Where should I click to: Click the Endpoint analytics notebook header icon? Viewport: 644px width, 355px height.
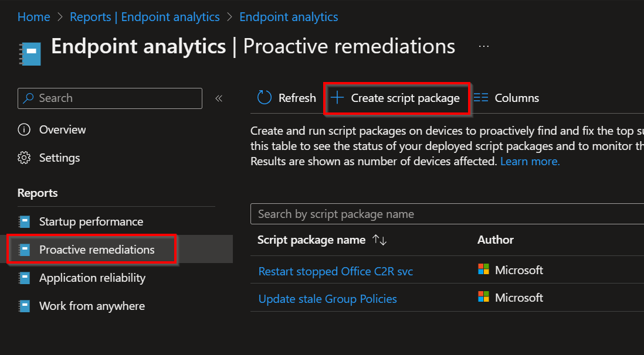pyautogui.click(x=30, y=53)
